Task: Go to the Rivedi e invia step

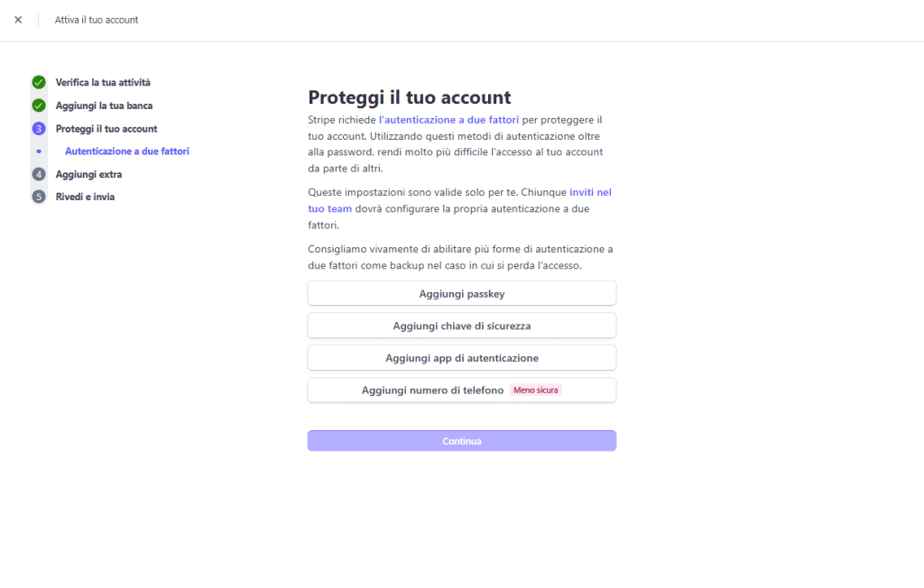Action: (86, 197)
